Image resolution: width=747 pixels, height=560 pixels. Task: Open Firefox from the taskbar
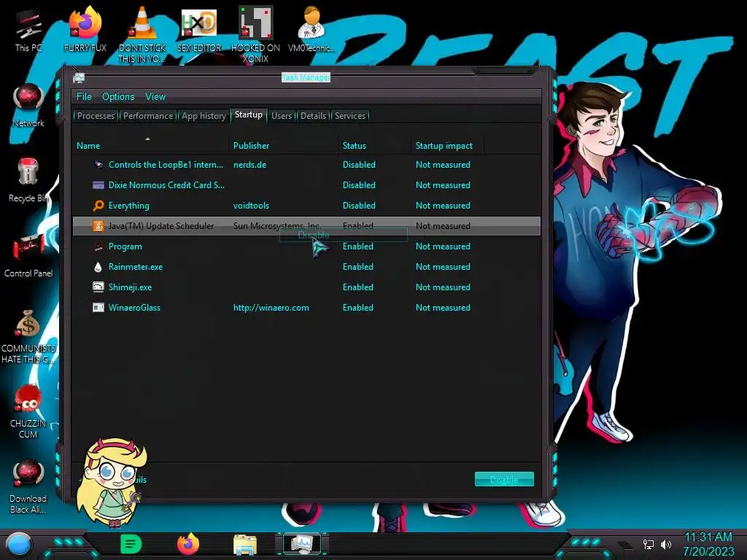coord(188,544)
